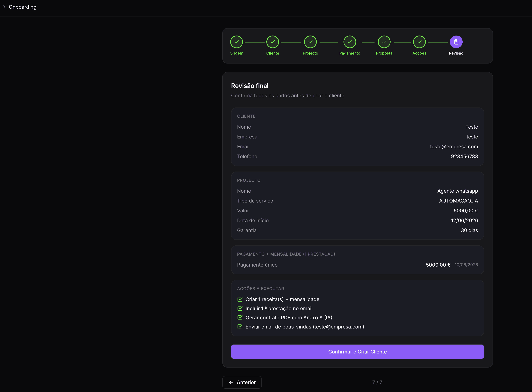The height and width of the screenshot is (392, 532).
Task: Click the Telefone field label
Action: [x=247, y=156]
